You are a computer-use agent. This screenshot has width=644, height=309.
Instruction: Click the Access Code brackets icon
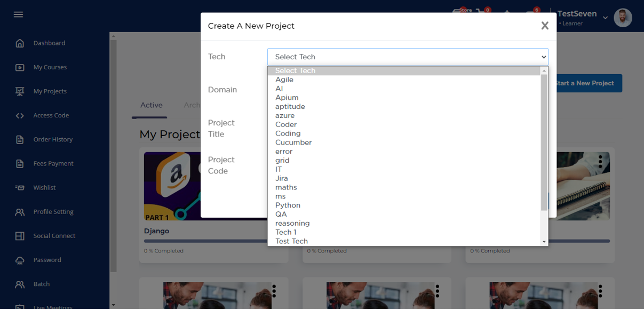(20, 115)
